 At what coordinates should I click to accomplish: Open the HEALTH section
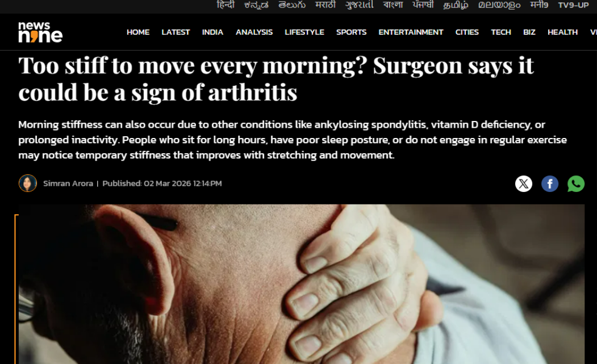[562, 32]
